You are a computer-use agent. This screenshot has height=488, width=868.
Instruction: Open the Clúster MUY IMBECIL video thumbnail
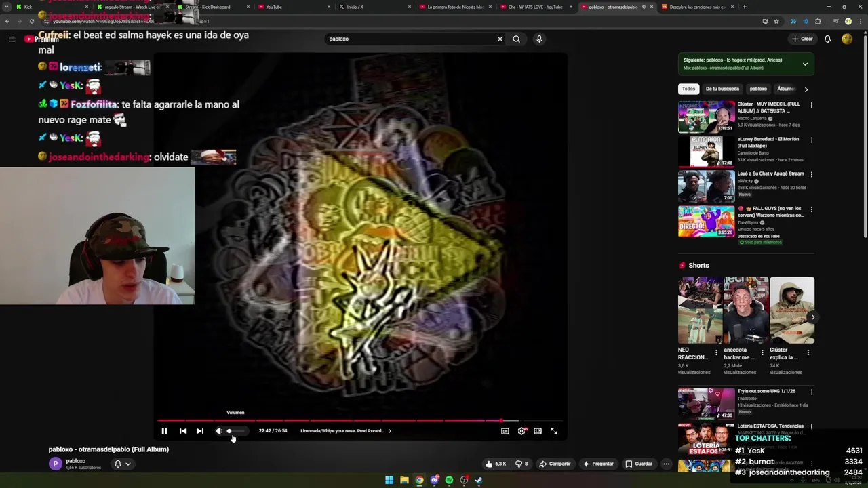point(707,117)
